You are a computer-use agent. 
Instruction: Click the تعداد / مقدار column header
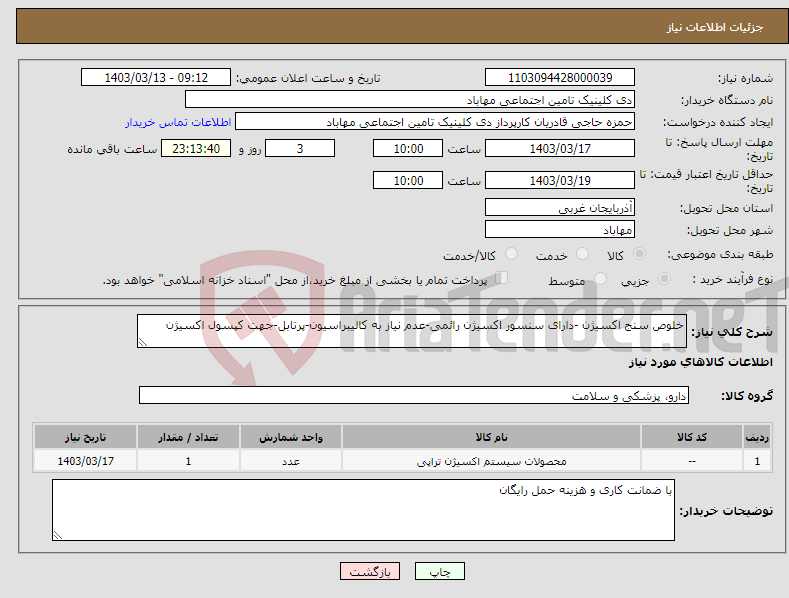point(188,437)
